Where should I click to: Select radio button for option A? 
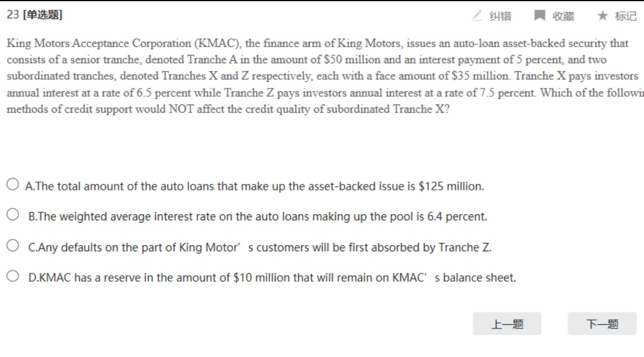pos(13,184)
